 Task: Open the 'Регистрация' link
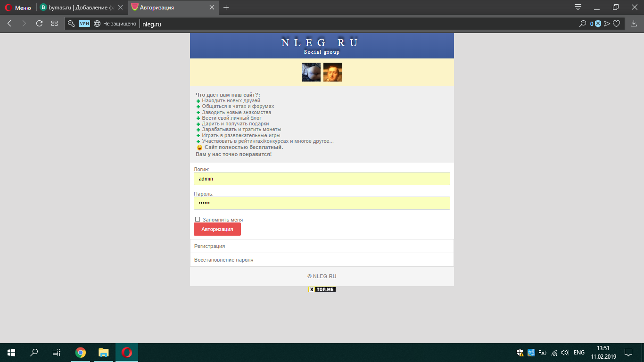pos(210,246)
